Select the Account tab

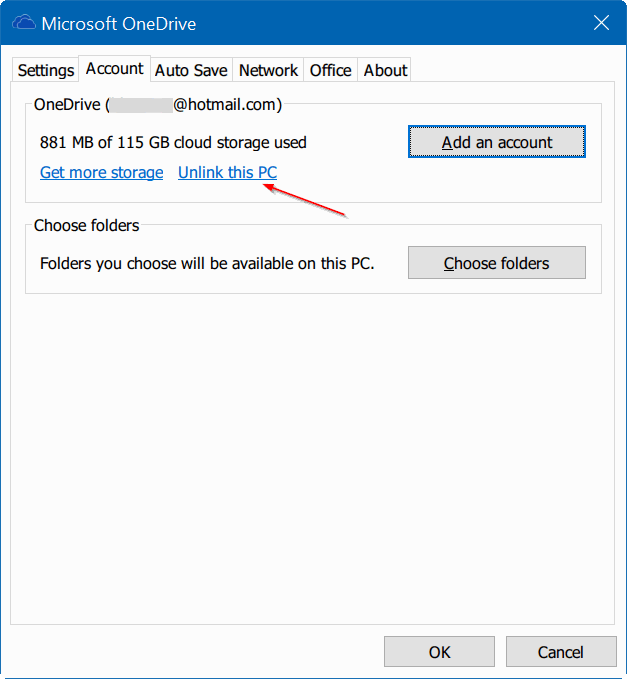[x=114, y=68]
